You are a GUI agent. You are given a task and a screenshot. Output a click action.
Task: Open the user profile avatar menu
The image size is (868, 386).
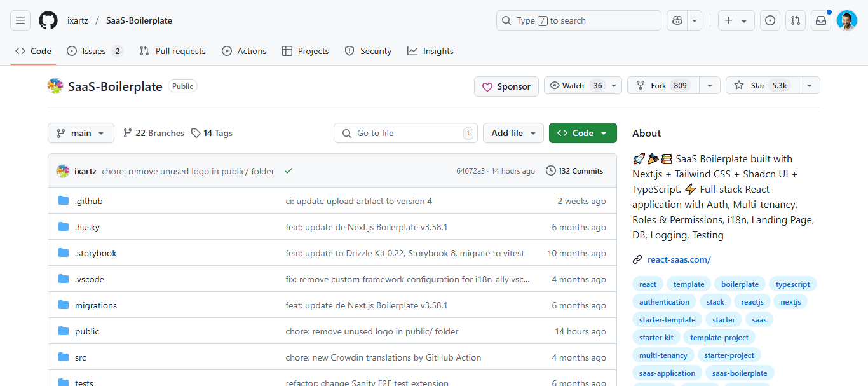847,20
